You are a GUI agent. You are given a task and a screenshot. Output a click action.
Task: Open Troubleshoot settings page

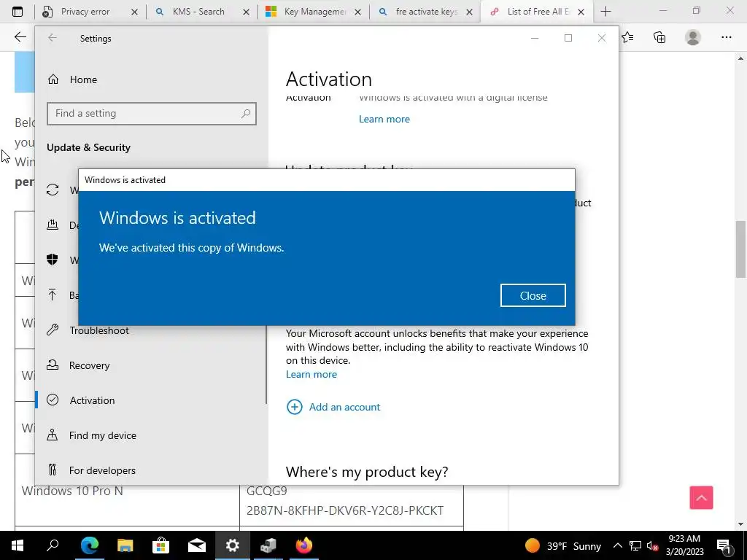[x=99, y=330]
